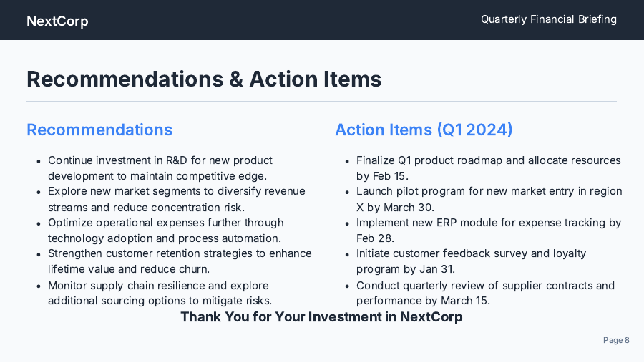
Task: Click the Quarterly Financial Briefing header text
Action: click(x=548, y=19)
